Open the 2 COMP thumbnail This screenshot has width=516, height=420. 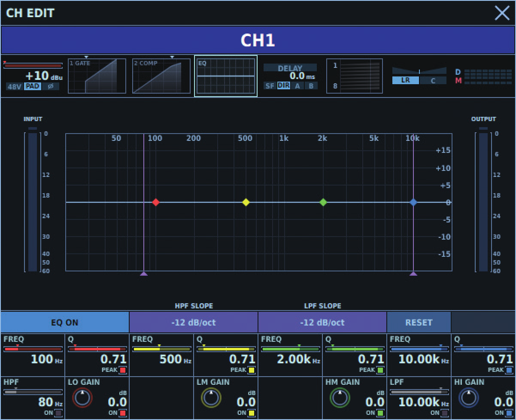click(161, 76)
